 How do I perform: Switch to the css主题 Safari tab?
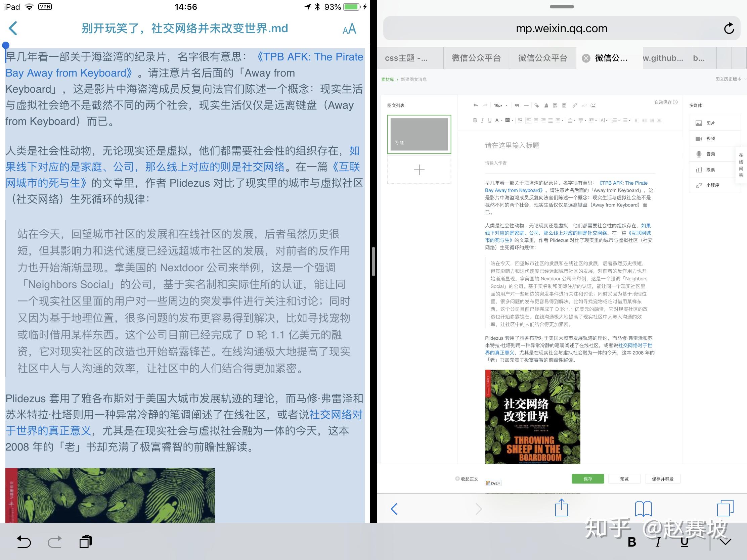coord(410,58)
